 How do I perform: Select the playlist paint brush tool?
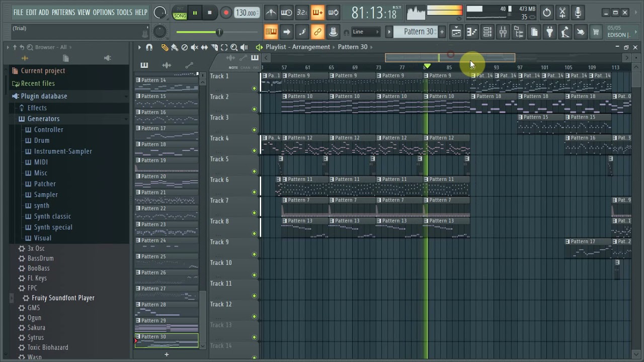pyautogui.click(x=175, y=47)
